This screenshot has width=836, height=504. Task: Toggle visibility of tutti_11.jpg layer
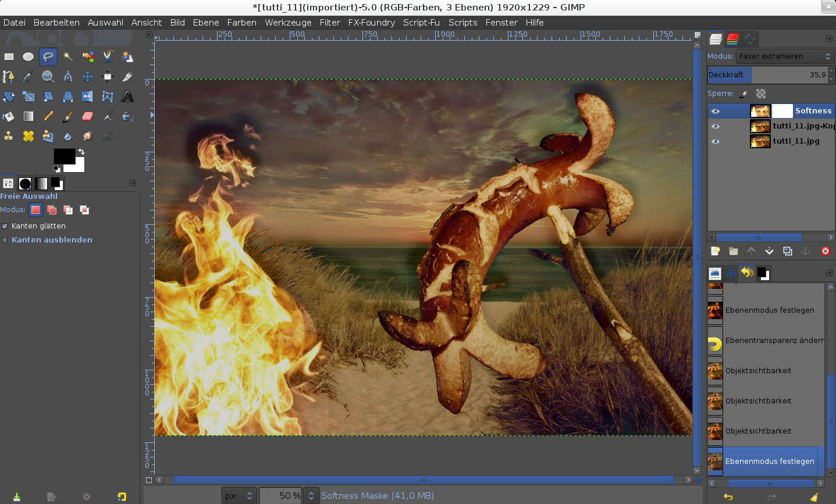pyautogui.click(x=716, y=141)
